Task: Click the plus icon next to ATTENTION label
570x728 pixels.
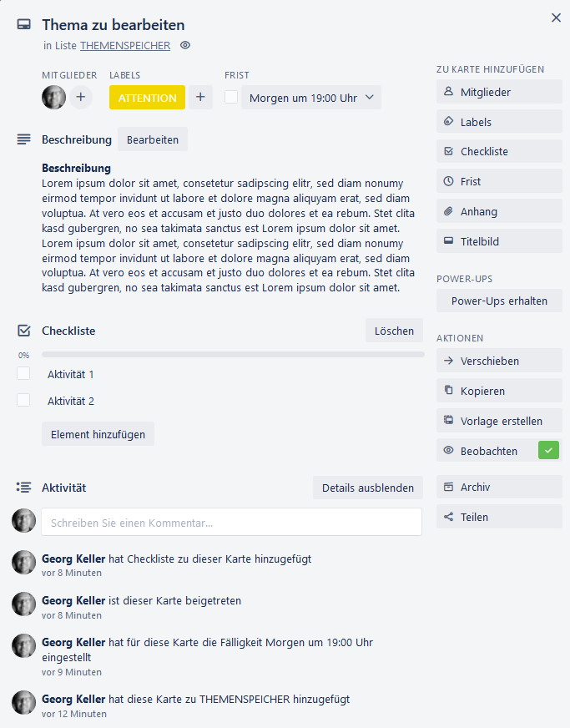Action: (x=200, y=97)
